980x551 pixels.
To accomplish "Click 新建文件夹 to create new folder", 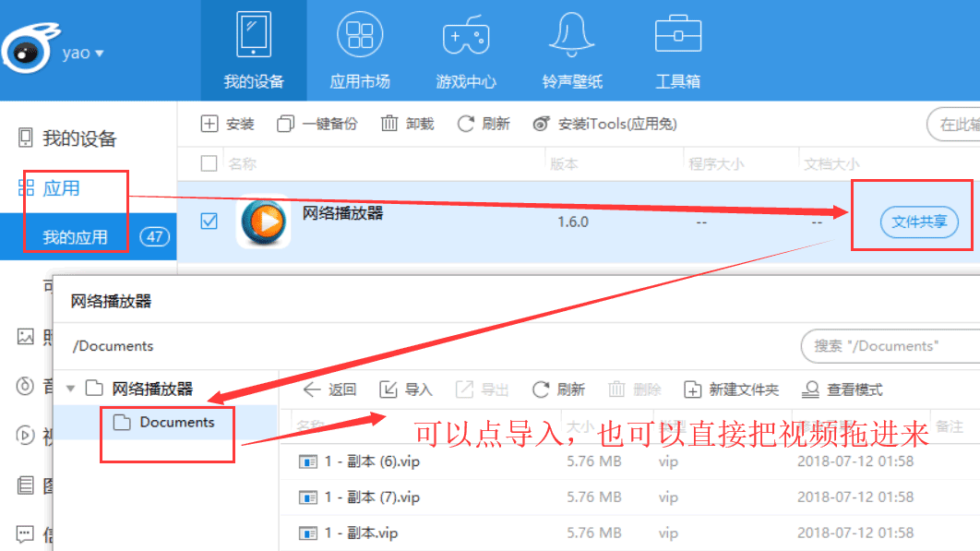I will (x=732, y=389).
